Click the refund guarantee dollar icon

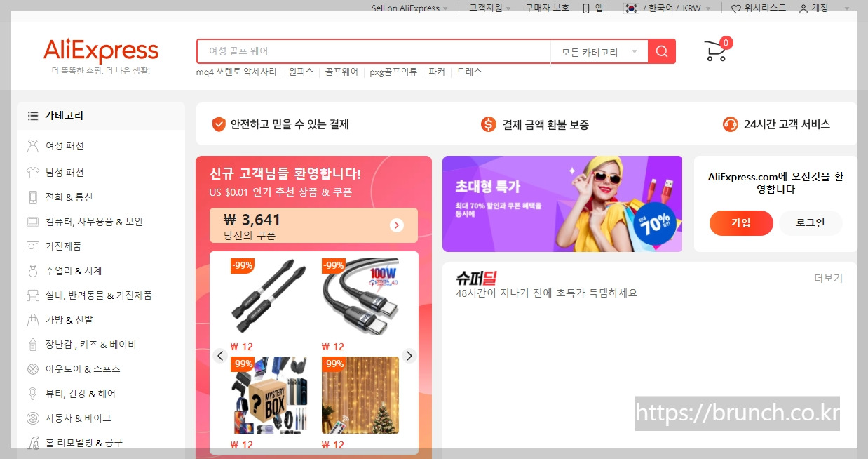(x=489, y=124)
